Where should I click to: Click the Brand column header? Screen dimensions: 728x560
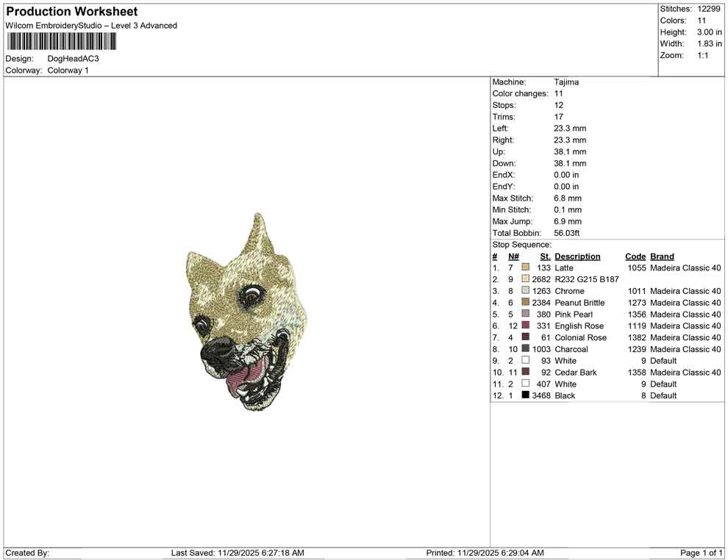pyautogui.click(x=662, y=256)
